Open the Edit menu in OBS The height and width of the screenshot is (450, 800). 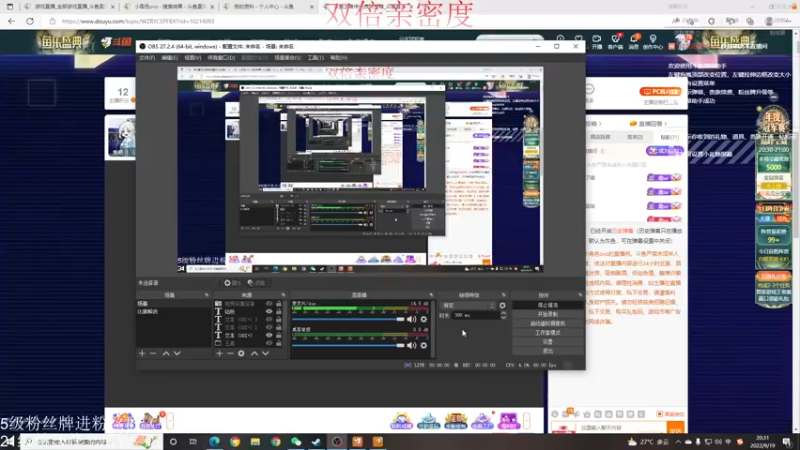pyautogui.click(x=169, y=58)
